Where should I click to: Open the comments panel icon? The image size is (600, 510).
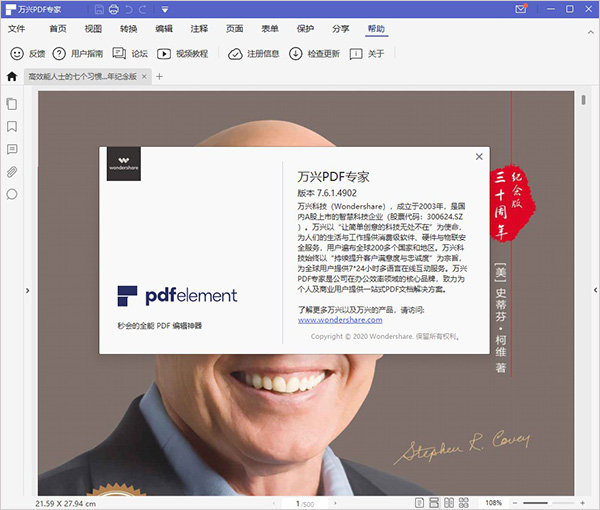[x=12, y=149]
